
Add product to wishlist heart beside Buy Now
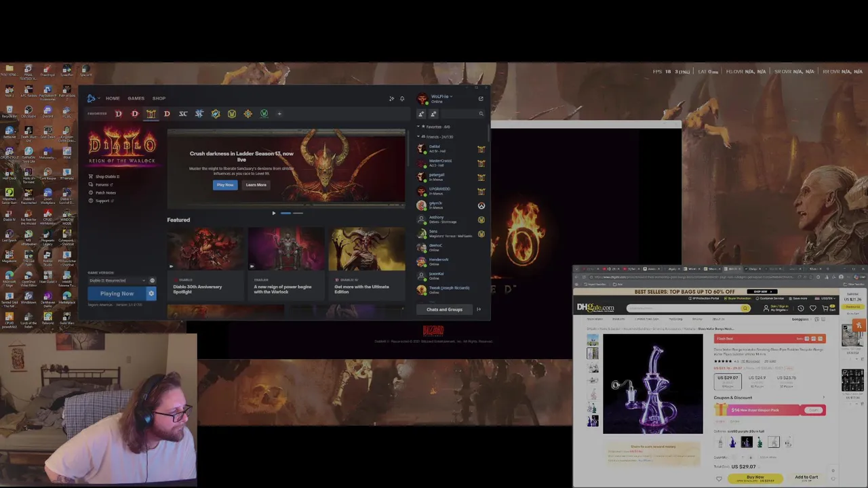pyautogui.click(x=719, y=479)
